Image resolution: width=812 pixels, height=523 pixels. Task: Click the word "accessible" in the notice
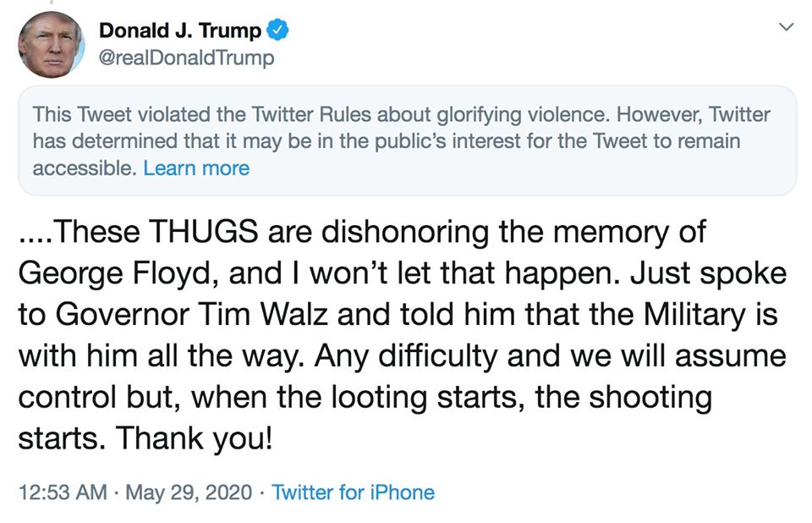pos(81,168)
